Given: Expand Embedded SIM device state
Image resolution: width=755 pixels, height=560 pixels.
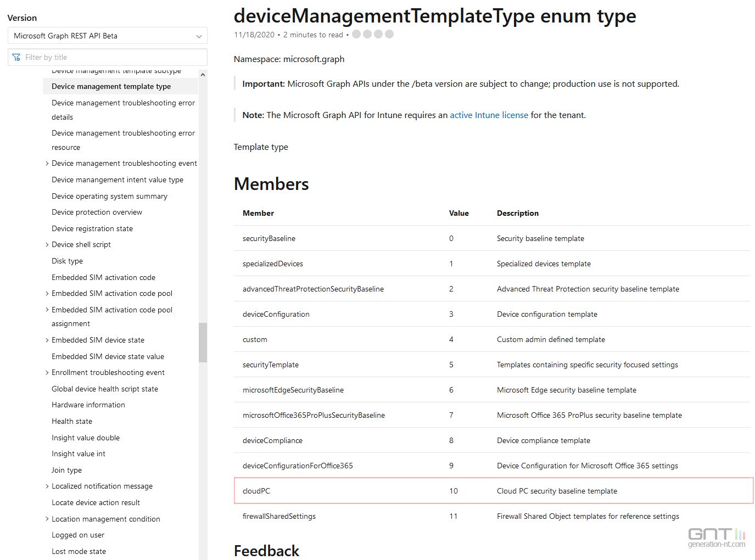Looking at the screenshot, I should [x=47, y=340].
